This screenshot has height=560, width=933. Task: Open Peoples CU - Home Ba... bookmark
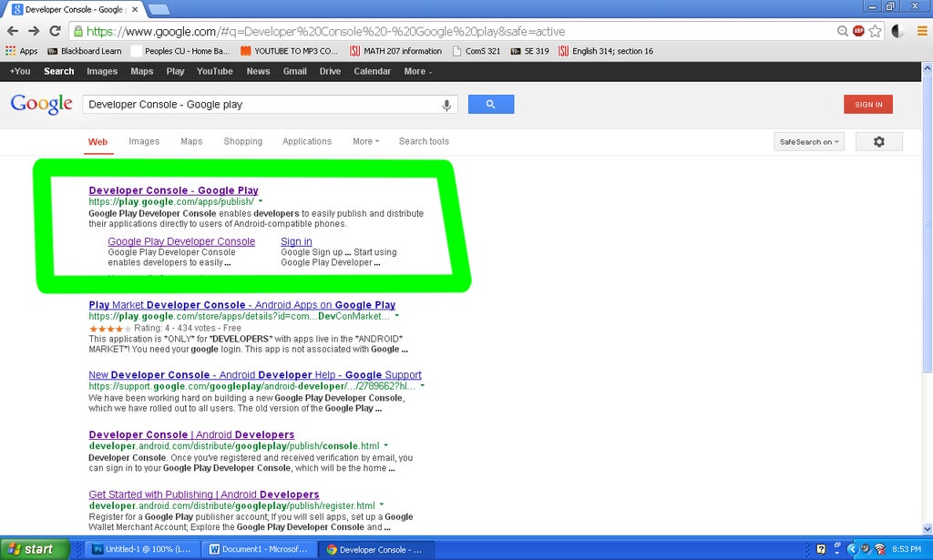click(180, 51)
